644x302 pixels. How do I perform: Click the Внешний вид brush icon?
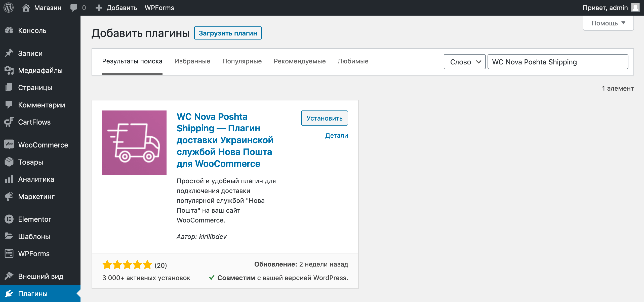[9, 276]
